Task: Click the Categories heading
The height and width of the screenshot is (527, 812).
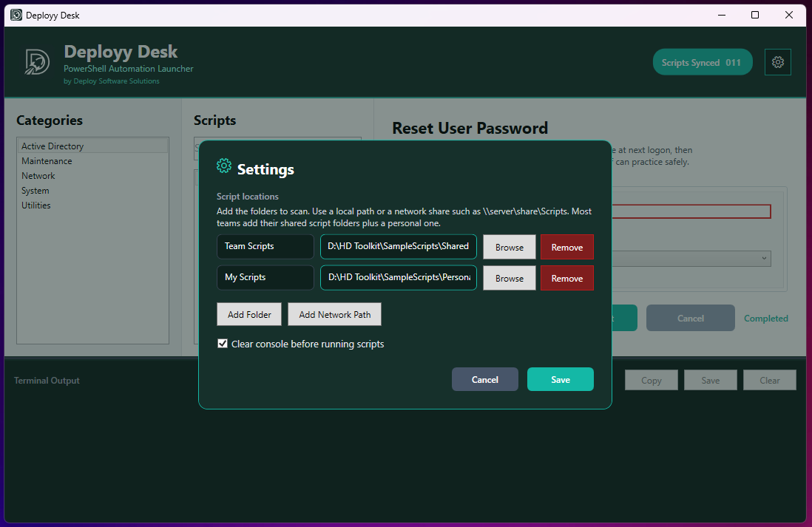Action: pyautogui.click(x=50, y=120)
